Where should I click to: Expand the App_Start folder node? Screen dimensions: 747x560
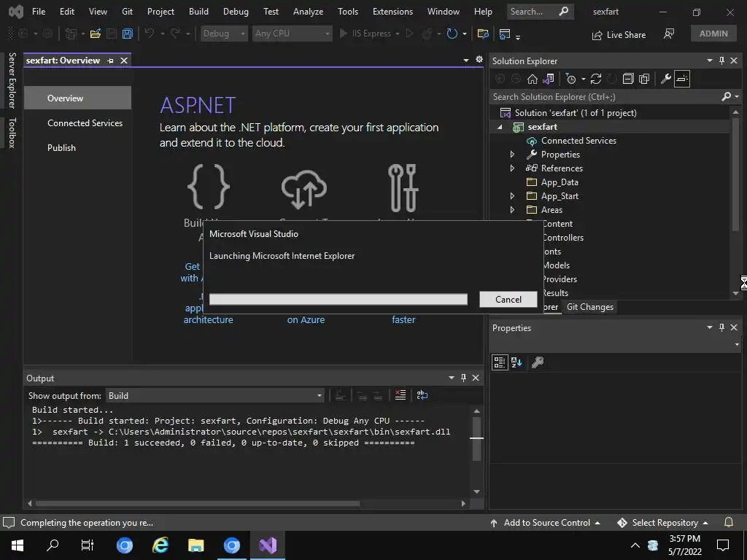tap(512, 195)
